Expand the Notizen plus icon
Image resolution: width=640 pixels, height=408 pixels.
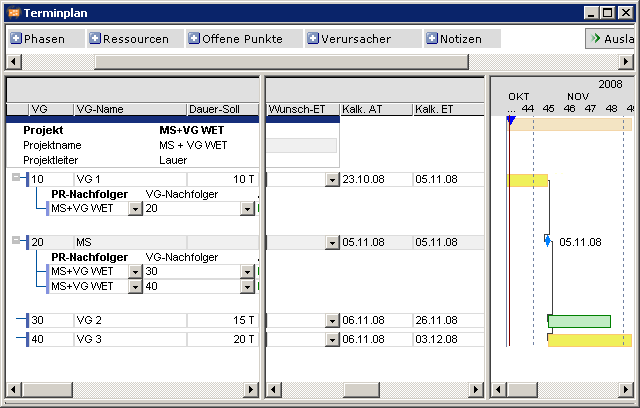(432, 38)
